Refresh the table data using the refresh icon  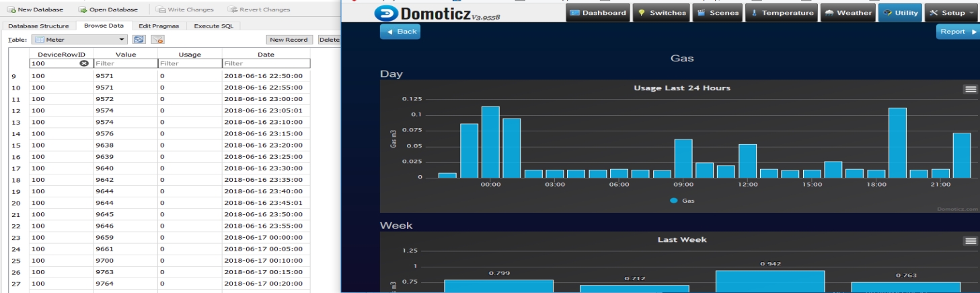click(x=139, y=40)
